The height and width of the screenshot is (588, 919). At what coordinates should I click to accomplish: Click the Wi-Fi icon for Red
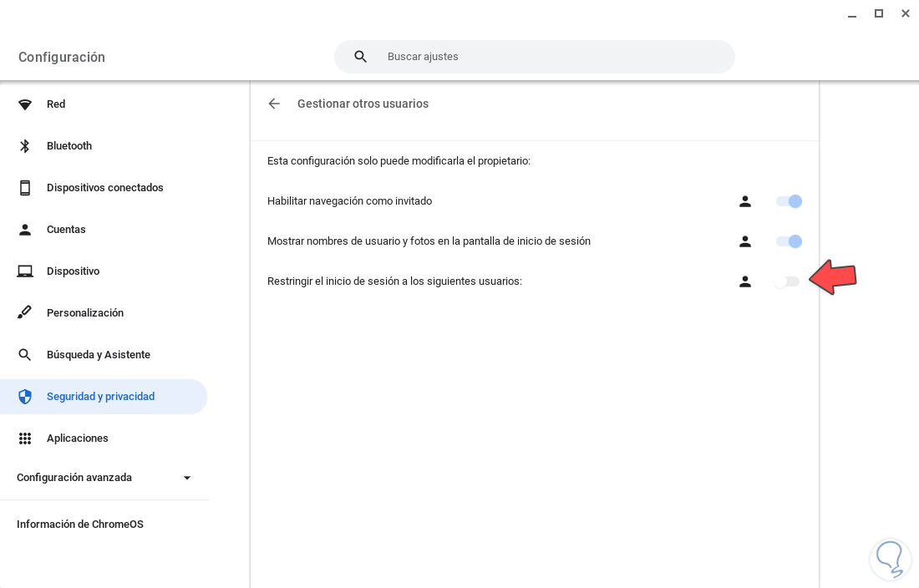25,104
